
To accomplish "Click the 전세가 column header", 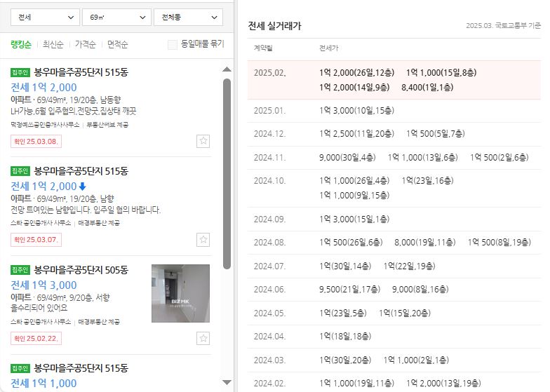I will (328, 48).
